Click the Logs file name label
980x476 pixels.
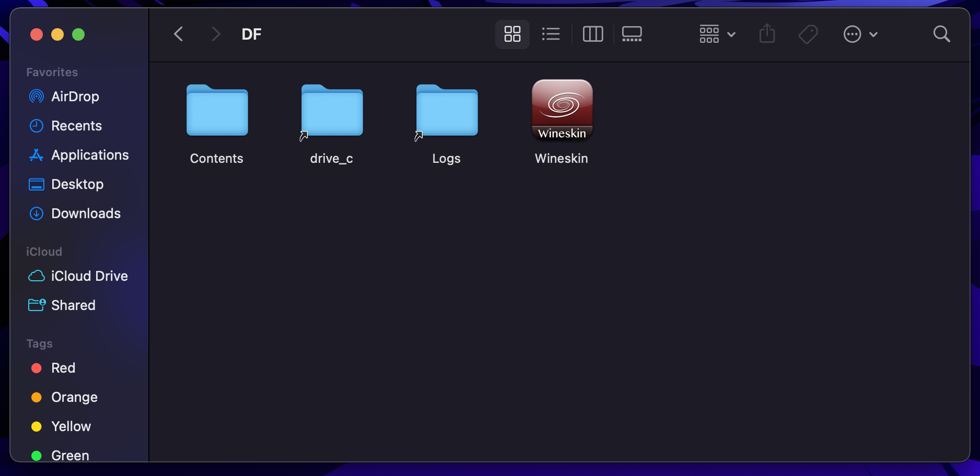[447, 159]
